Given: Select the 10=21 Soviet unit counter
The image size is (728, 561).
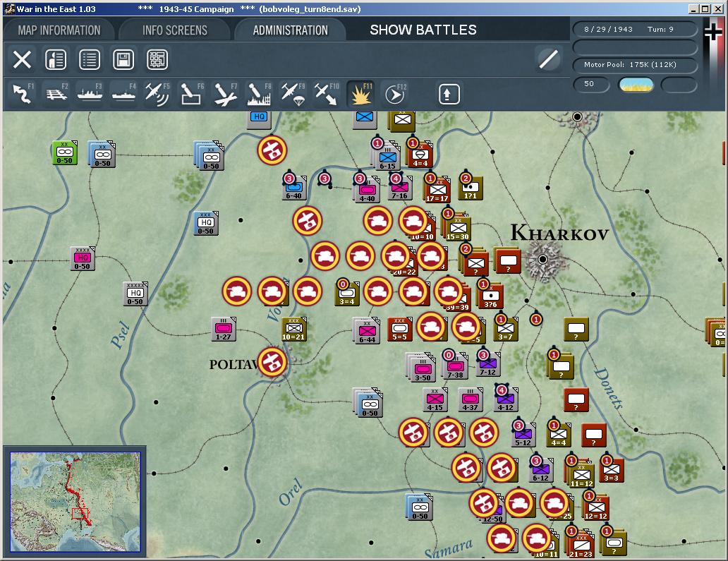Looking at the screenshot, I should coord(294,330).
